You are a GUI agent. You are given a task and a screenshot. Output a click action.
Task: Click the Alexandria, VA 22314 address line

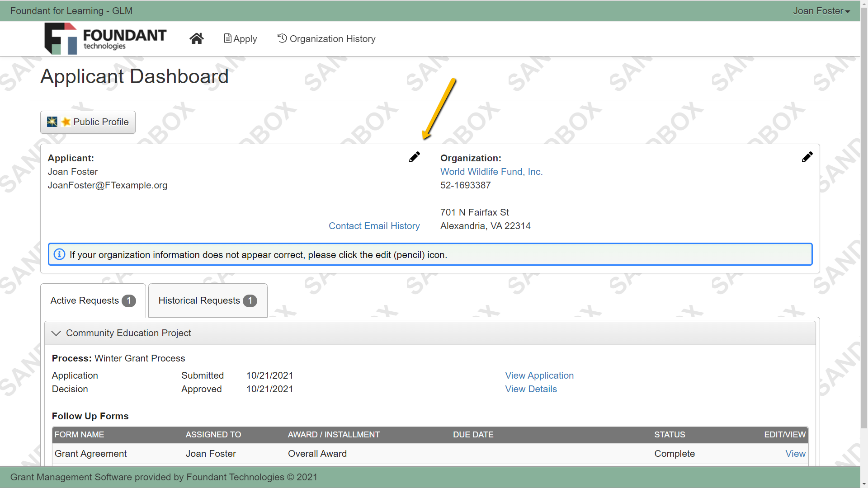pyautogui.click(x=485, y=226)
